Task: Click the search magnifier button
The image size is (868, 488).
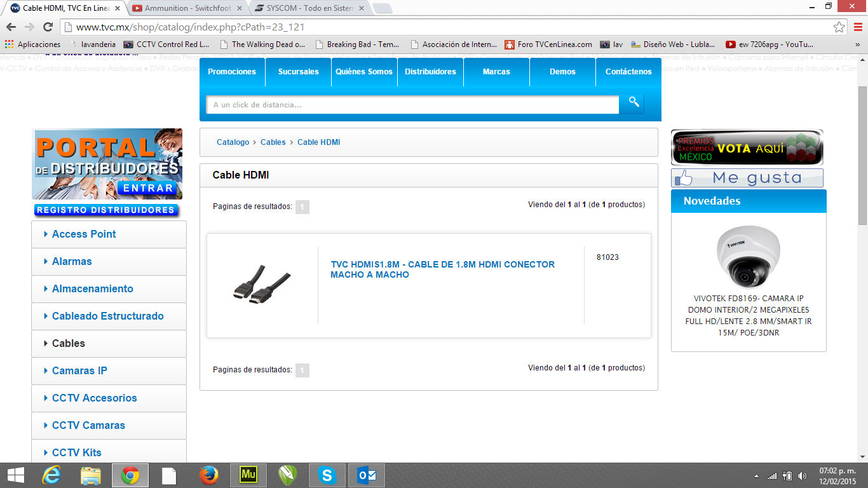Action: point(632,104)
